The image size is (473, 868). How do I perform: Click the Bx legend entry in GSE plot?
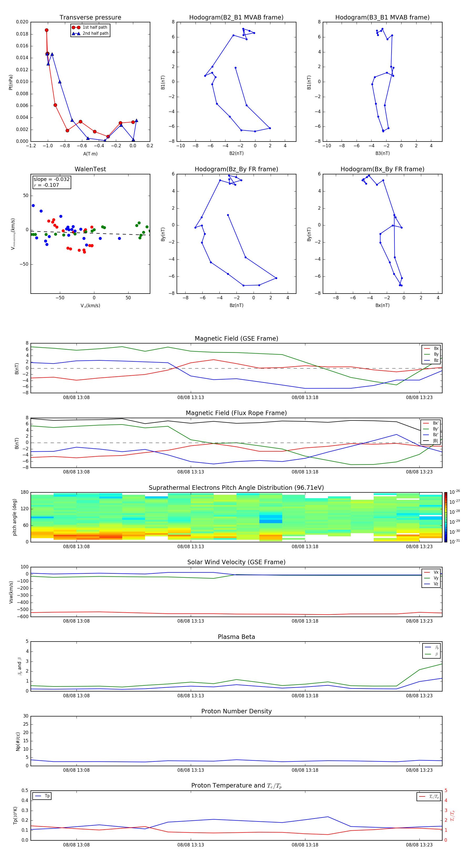[431, 349]
